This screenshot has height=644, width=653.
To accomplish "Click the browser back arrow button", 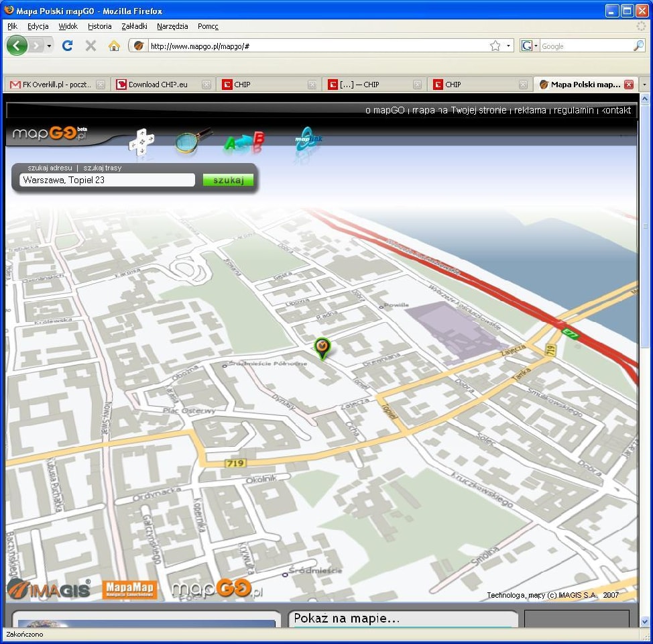I will tap(17, 46).
